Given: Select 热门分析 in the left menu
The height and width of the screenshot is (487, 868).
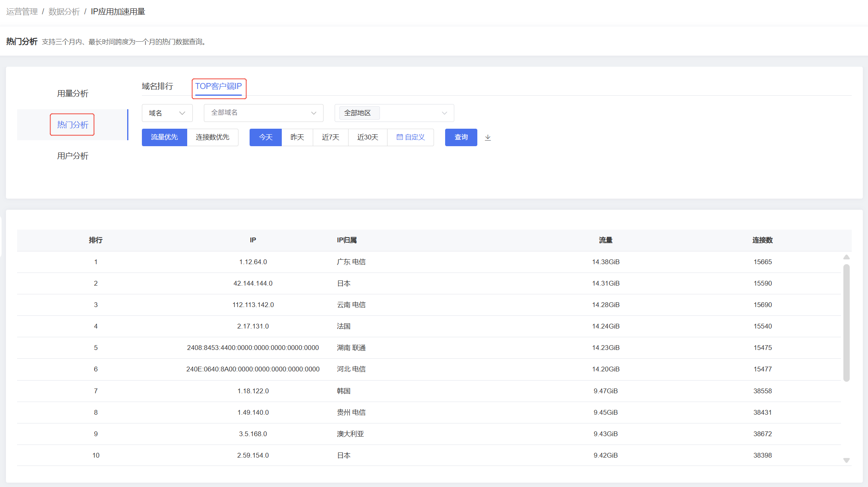Looking at the screenshot, I should (72, 125).
